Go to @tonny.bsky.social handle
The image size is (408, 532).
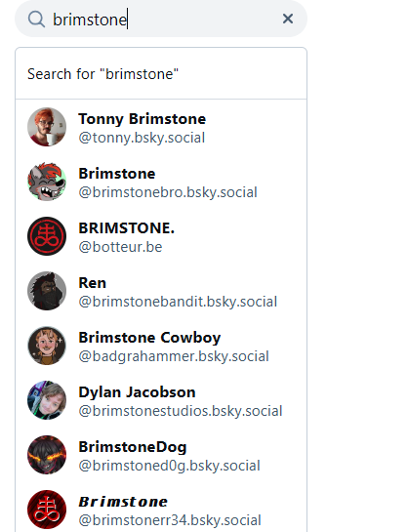point(142,138)
